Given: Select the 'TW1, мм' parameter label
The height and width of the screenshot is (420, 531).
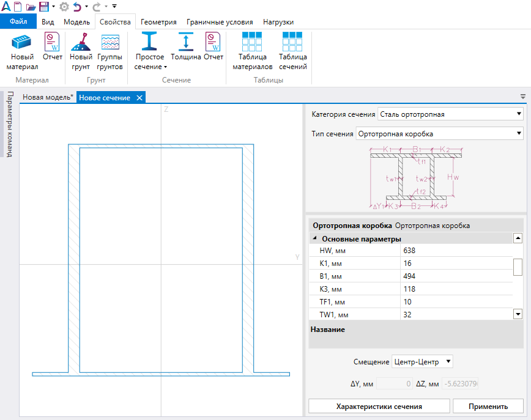Looking at the screenshot, I should click(x=334, y=315).
